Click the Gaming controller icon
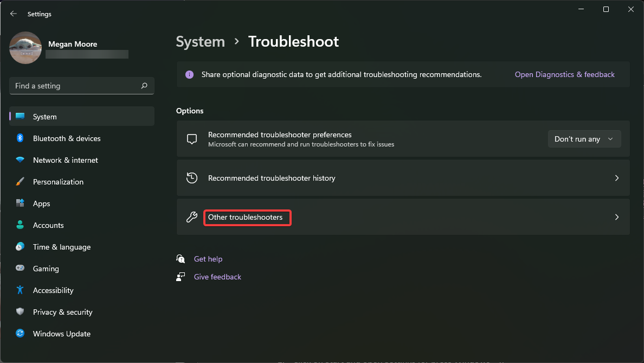This screenshot has width=644, height=363. pos(20,269)
